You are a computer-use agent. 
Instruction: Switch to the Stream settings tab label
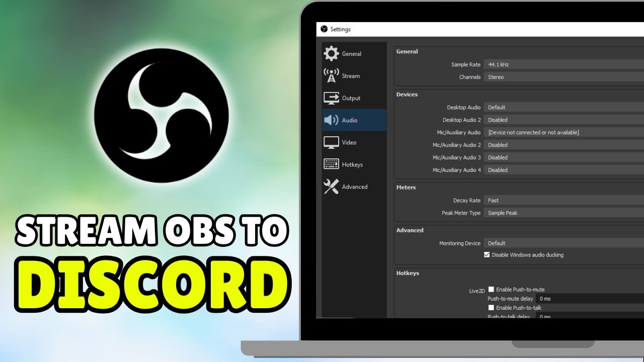pyautogui.click(x=351, y=76)
